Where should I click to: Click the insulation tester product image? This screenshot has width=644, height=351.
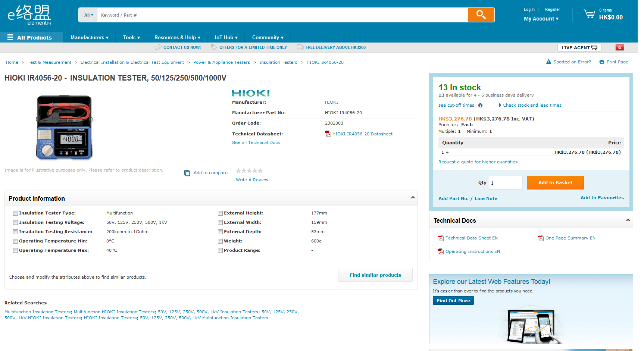click(x=64, y=127)
